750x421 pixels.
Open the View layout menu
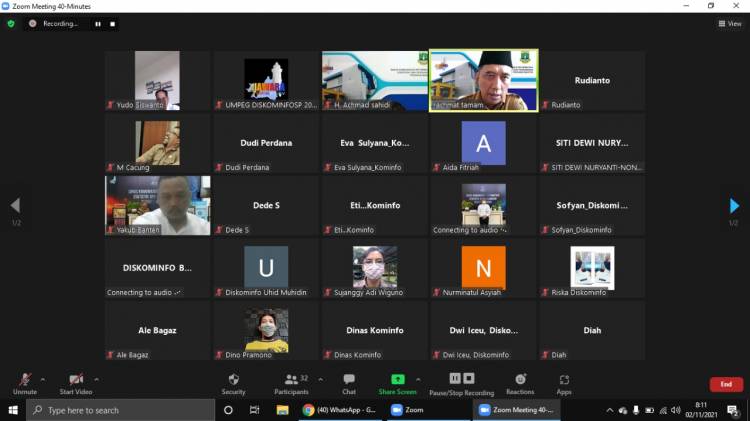point(730,23)
